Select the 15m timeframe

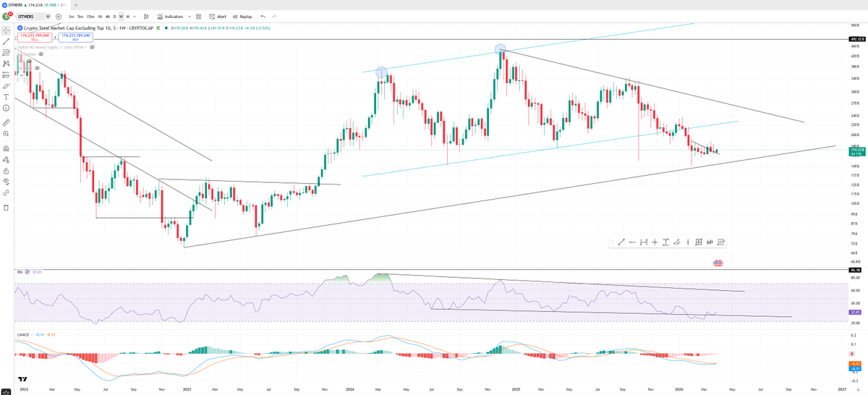(x=90, y=16)
